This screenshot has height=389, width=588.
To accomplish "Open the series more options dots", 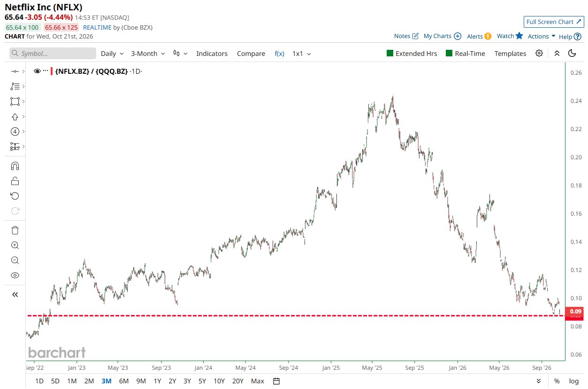I will pos(46,71).
